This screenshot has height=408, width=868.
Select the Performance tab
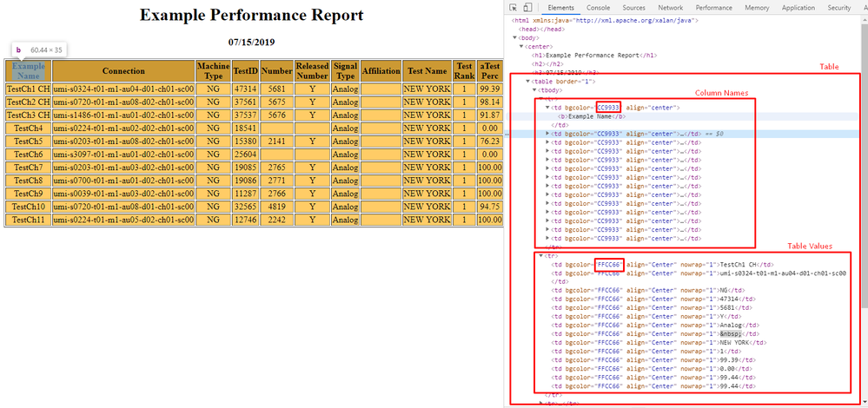714,8
